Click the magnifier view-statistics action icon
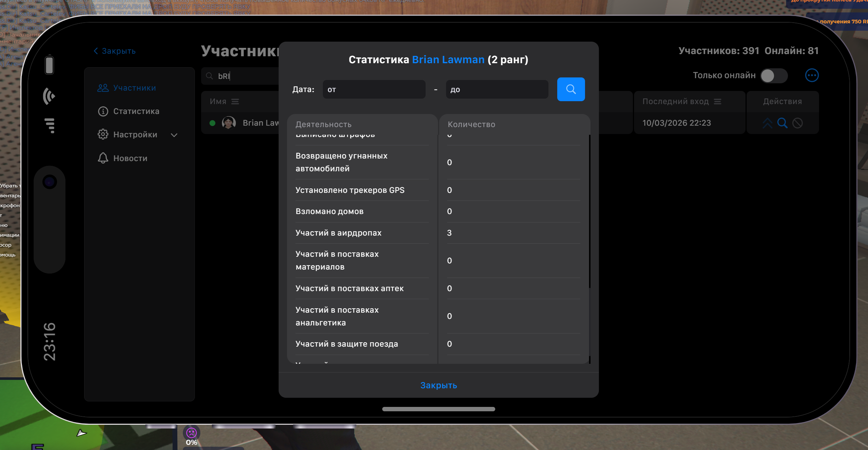 pyautogui.click(x=782, y=123)
